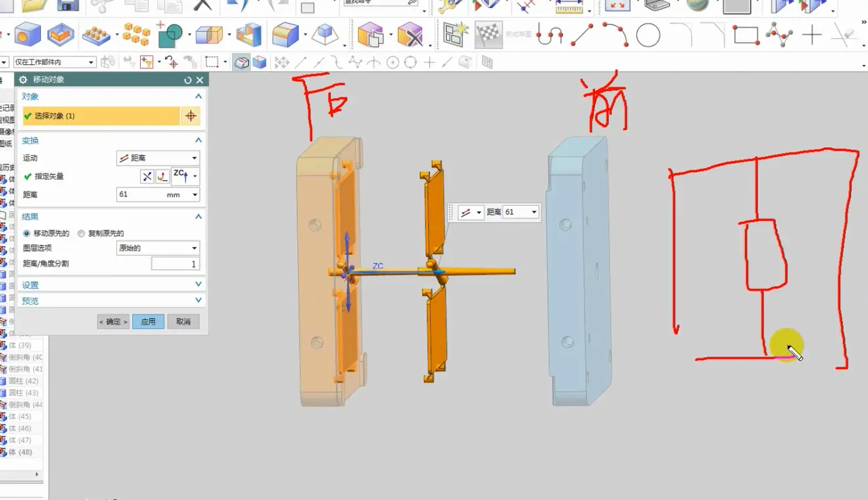
Task: Reset the Move Object dialog
Action: tap(188, 80)
